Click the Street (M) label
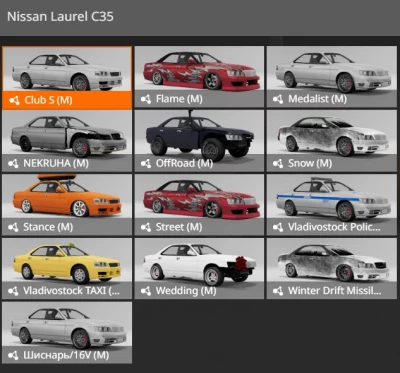 click(179, 228)
